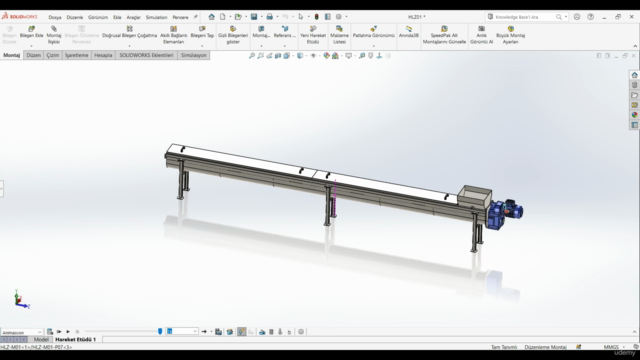Select the Hareket Etüdü 1 tab
The height and width of the screenshot is (360, 640).
[76, 339]
